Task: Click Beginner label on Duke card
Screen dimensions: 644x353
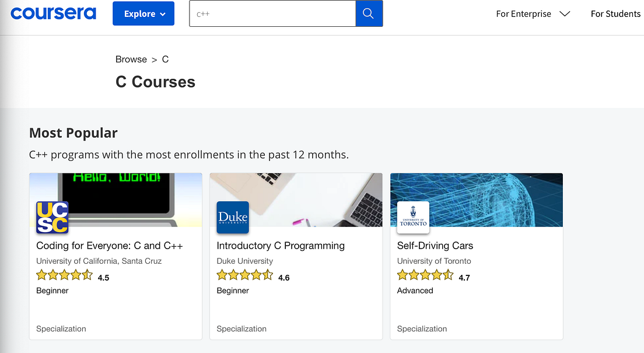Action: point(233,291)
